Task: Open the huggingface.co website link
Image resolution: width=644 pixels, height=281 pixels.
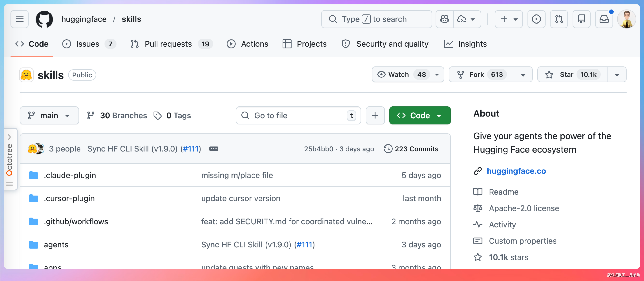Action: (x=516, y=171)
